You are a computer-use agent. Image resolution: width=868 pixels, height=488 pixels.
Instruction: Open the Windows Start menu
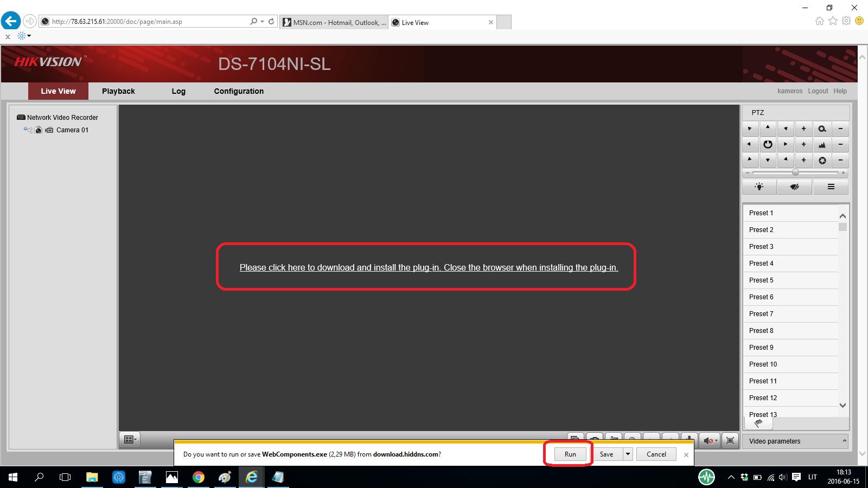pos(13,477)
